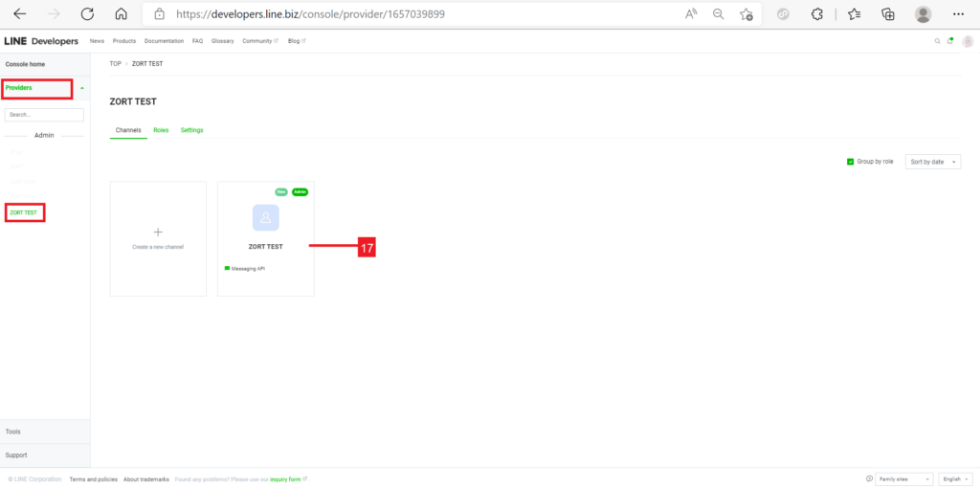Select ZORT TEST provider in the sidebar
Image resolution: width=980 pixels, height=488 pixels.
24,212
